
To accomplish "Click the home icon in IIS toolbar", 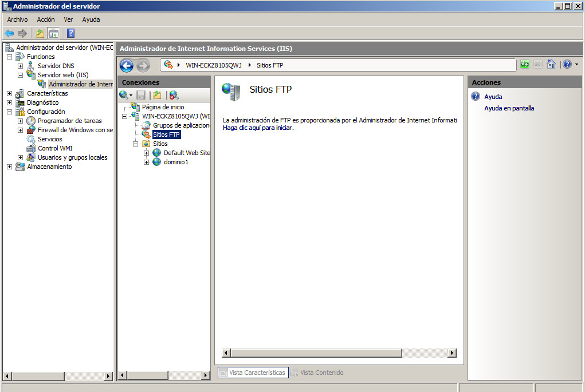I will point(551,65).
